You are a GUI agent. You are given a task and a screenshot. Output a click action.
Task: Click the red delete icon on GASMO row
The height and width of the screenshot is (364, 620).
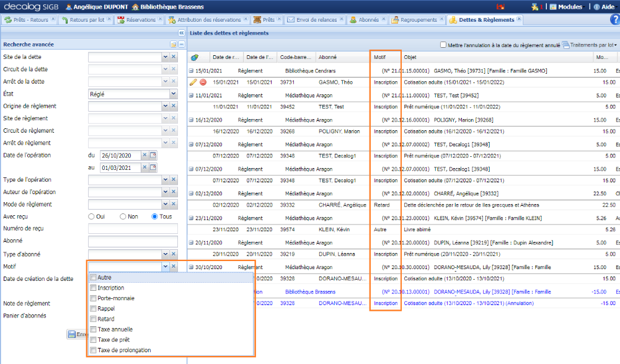(x=203, y=82)
